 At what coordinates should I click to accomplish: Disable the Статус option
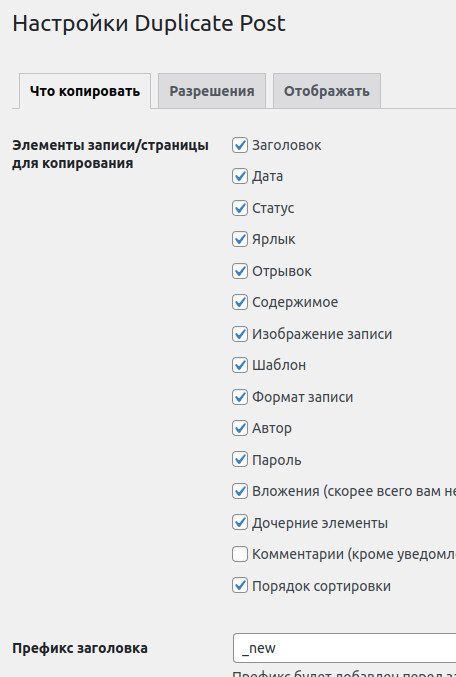tap(240, 208)
